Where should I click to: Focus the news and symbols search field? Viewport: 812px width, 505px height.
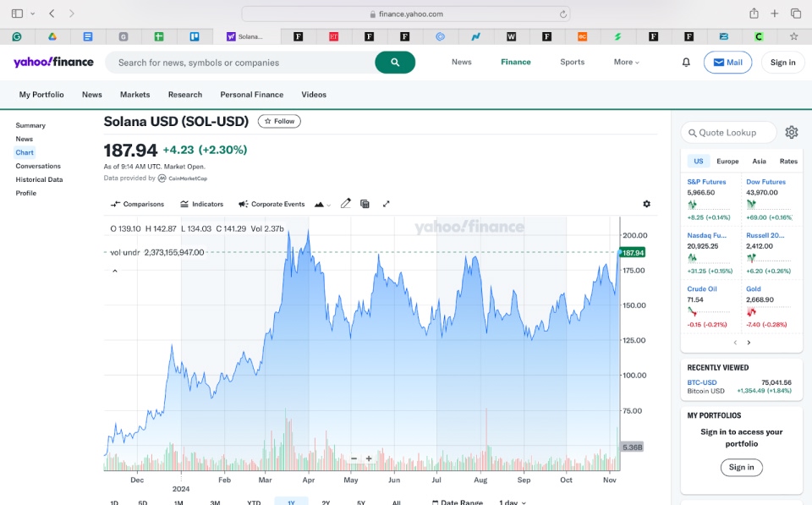coord(239,62)
